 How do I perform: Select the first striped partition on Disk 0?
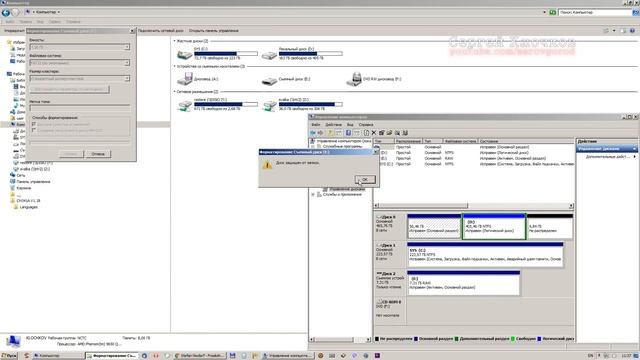tap(434, 226)
